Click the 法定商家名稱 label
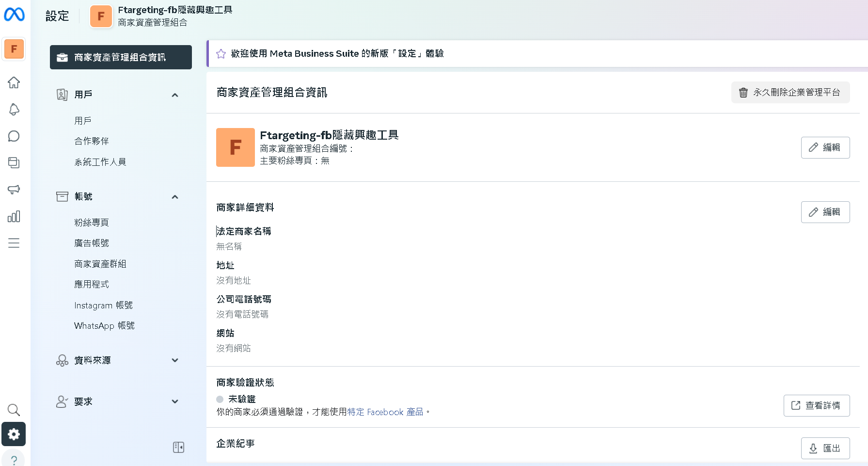Screen dimensions: 868x466 pyautogui.click(x=244, y=231)
